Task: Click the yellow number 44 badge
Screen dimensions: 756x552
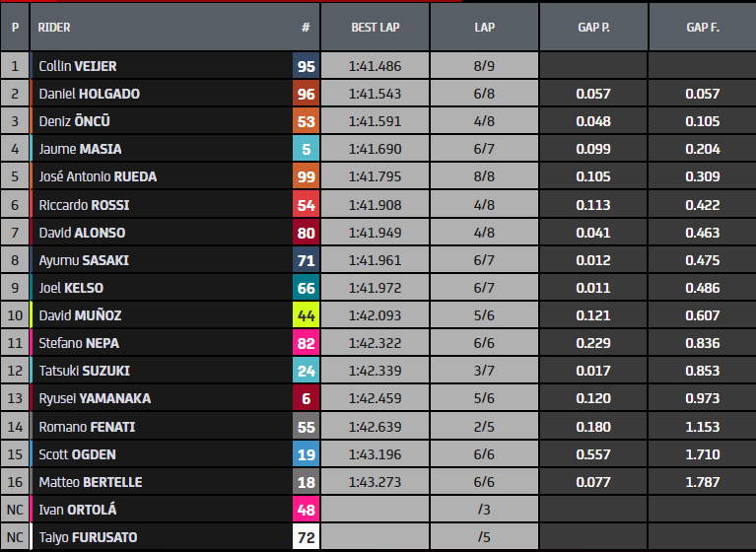Action: [306, 316]
